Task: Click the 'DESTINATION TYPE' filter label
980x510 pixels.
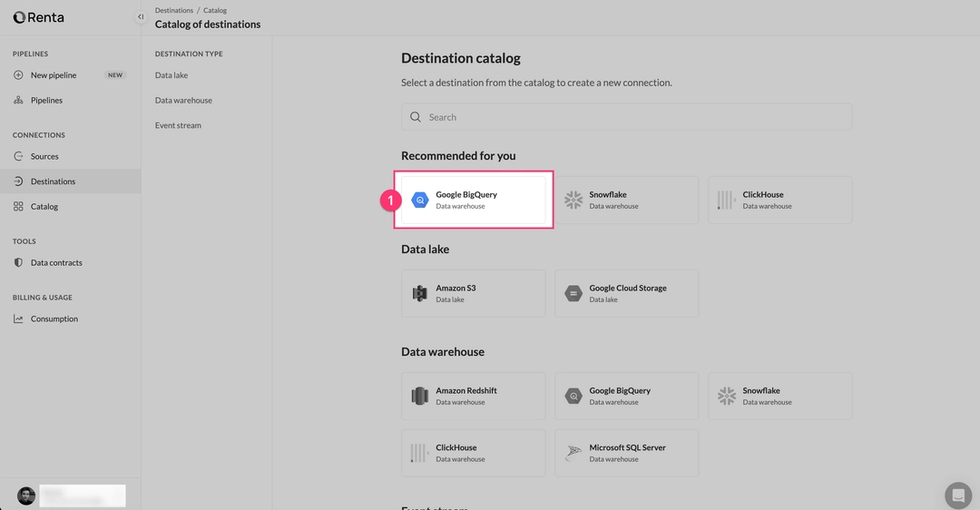Action: click(x=189, y=54)
